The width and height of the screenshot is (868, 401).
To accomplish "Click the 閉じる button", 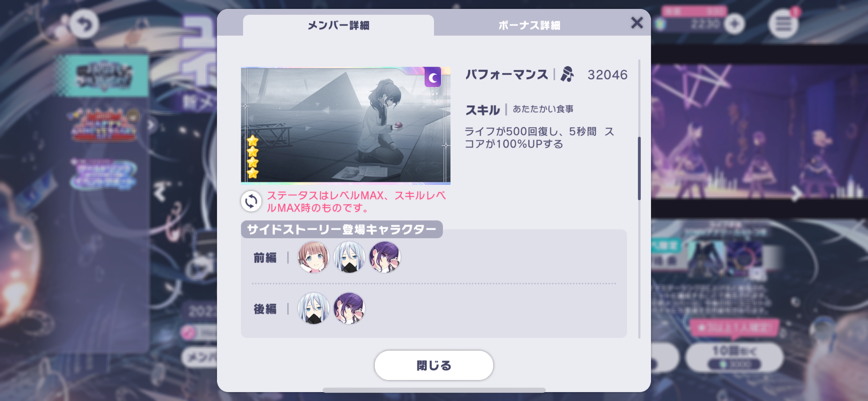I will point(434,365).
